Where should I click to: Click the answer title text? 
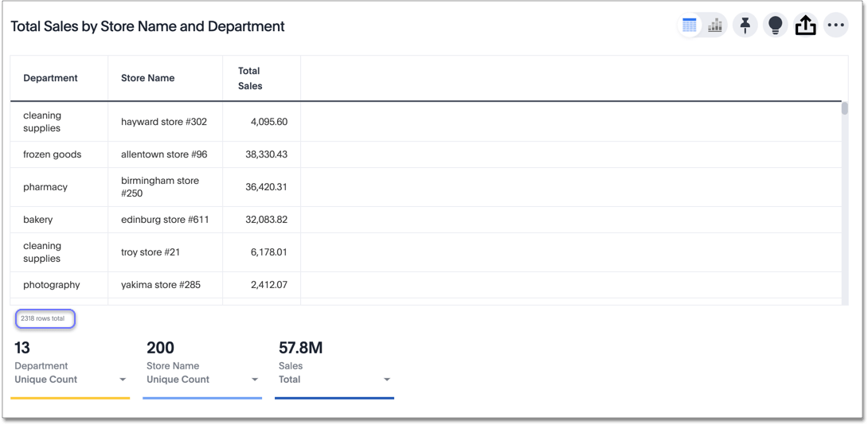click(147, 26)
